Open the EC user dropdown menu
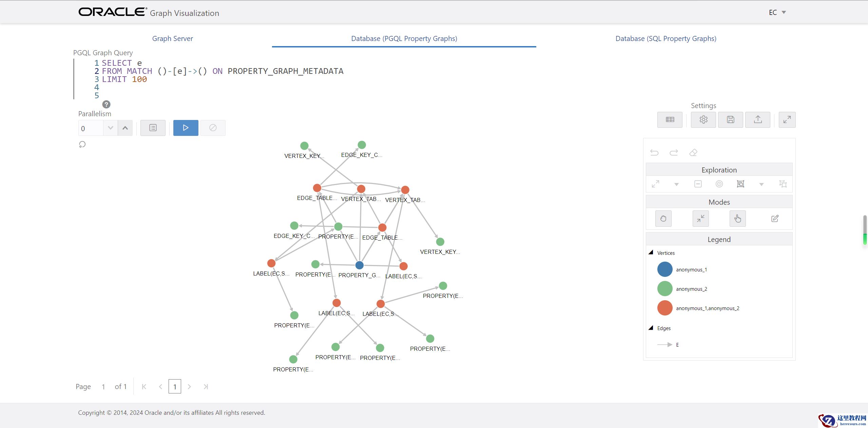This screenshot has height=428, width=868. tap(777, 13)
